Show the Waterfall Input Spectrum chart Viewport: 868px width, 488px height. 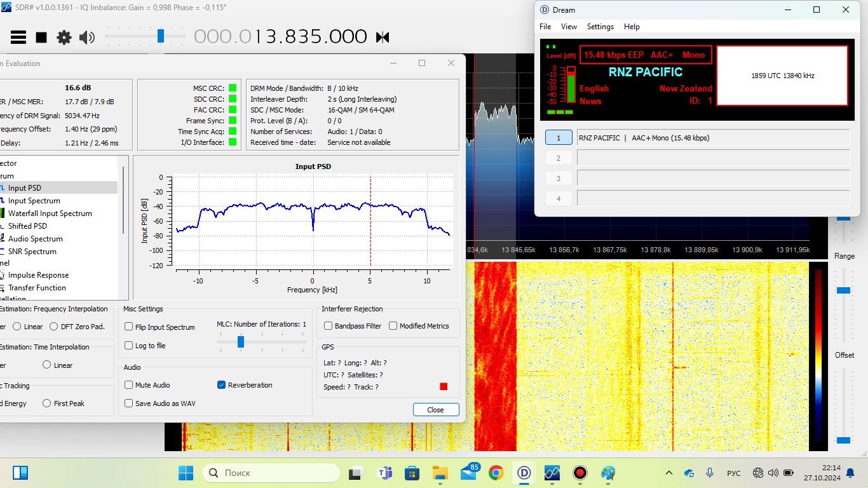click(50, 213)
